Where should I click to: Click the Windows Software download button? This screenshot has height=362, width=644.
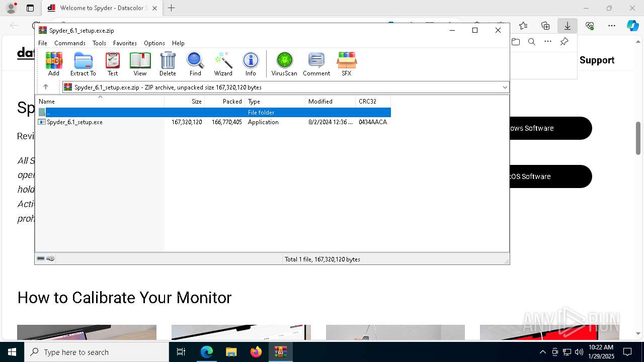(x=550, y=128)
